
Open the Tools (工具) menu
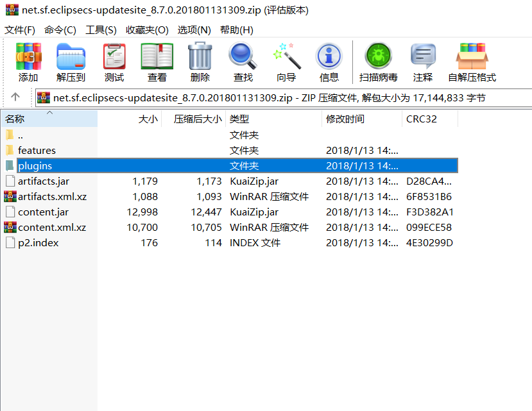coord(101,30)
